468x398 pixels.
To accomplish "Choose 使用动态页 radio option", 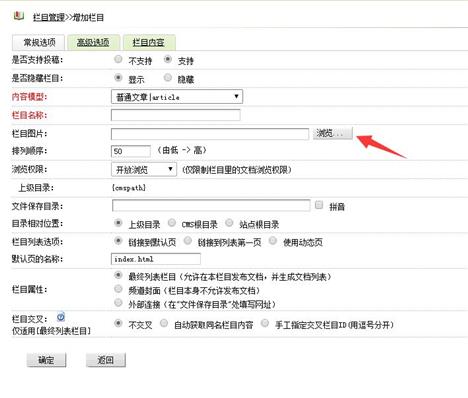I will click(272, 241).
